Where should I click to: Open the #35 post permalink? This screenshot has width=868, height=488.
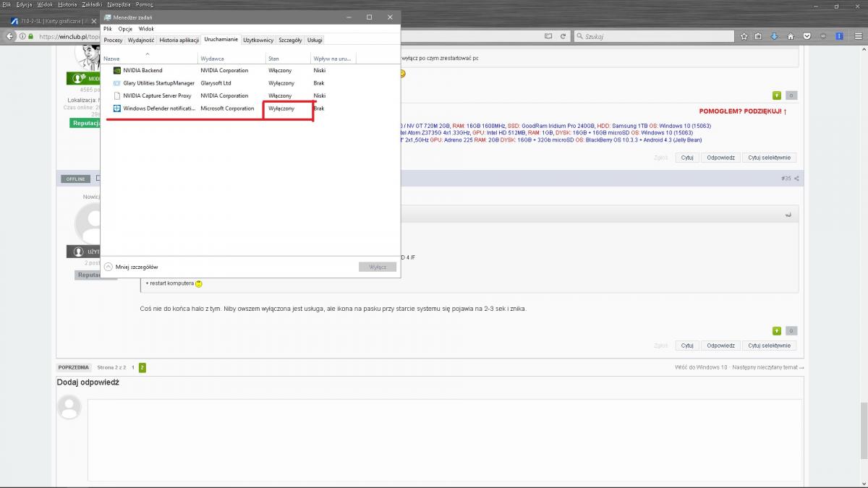[x=786, y=178]
